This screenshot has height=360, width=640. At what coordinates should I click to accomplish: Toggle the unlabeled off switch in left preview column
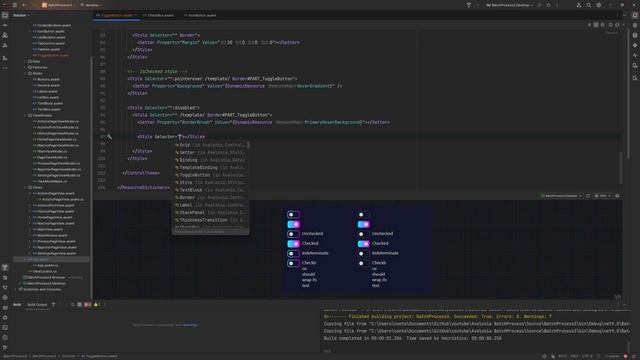tap(293, 214)
